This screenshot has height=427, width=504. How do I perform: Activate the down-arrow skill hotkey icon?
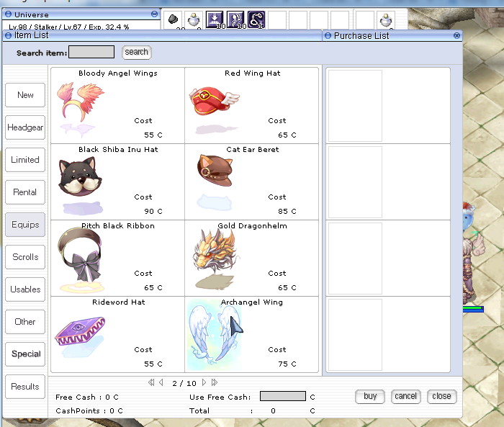pyautogui.click(x=215, y=19)
